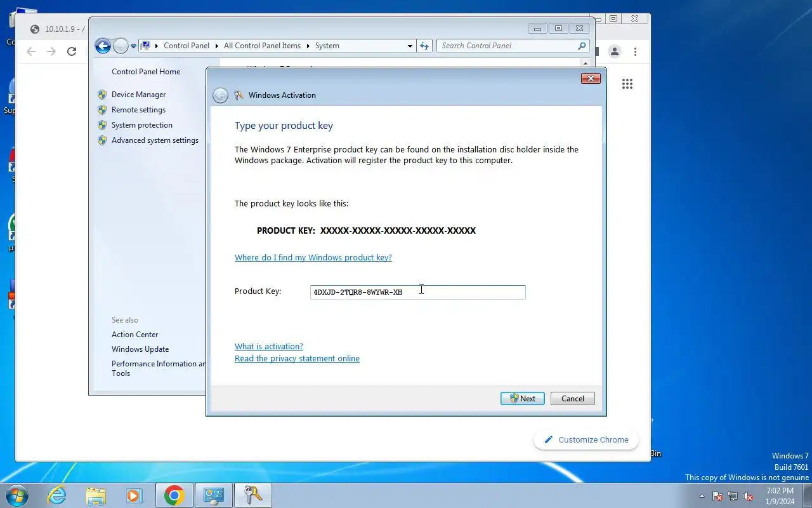Open Action Center under See also
The height and width of the screenshot is (508, 812).
tap(135, 335)
